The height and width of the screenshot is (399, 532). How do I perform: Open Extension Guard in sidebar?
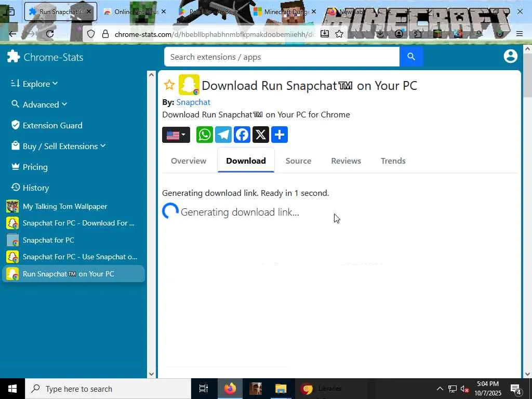click(x=46, y=125)
